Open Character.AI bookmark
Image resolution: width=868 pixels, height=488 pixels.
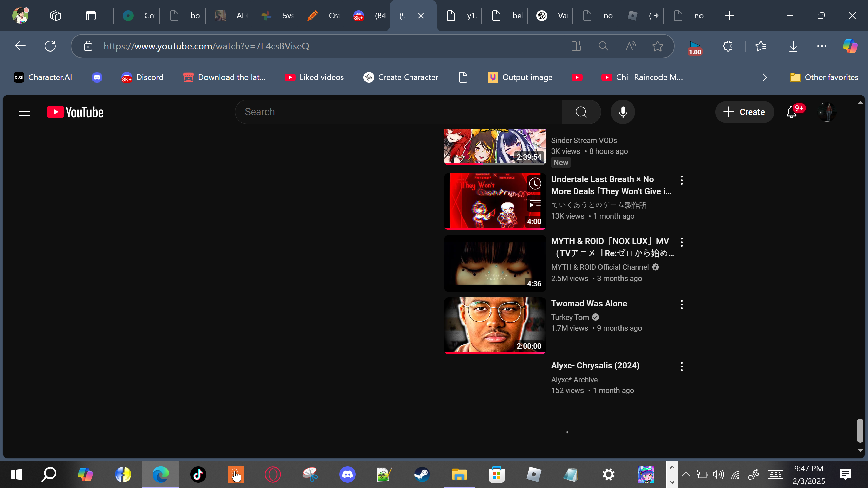tap(43, 77)
